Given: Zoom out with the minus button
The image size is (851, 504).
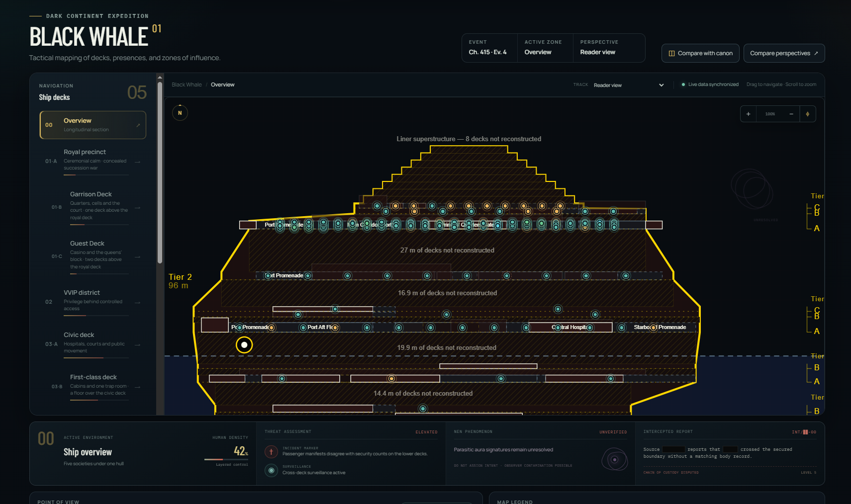Looking at the screenshot, I should click(x=791, y=114).
